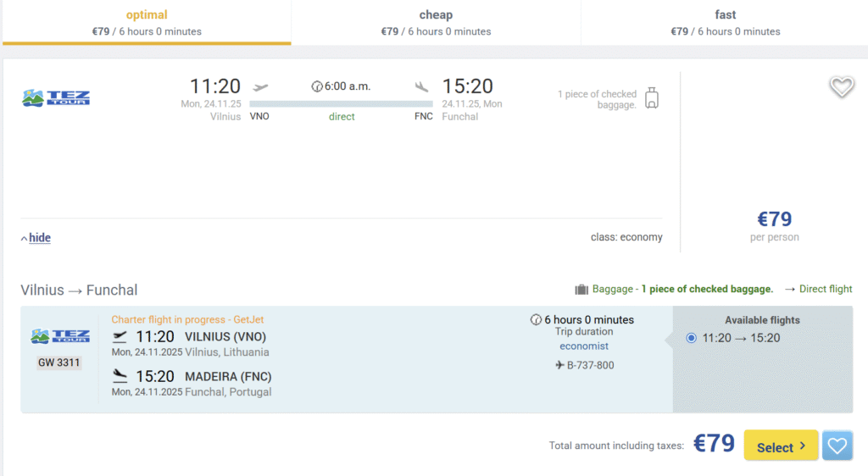
Task: Click the takeoff icon next to VILNIUS (VNO)
Action: pos(120,337)
